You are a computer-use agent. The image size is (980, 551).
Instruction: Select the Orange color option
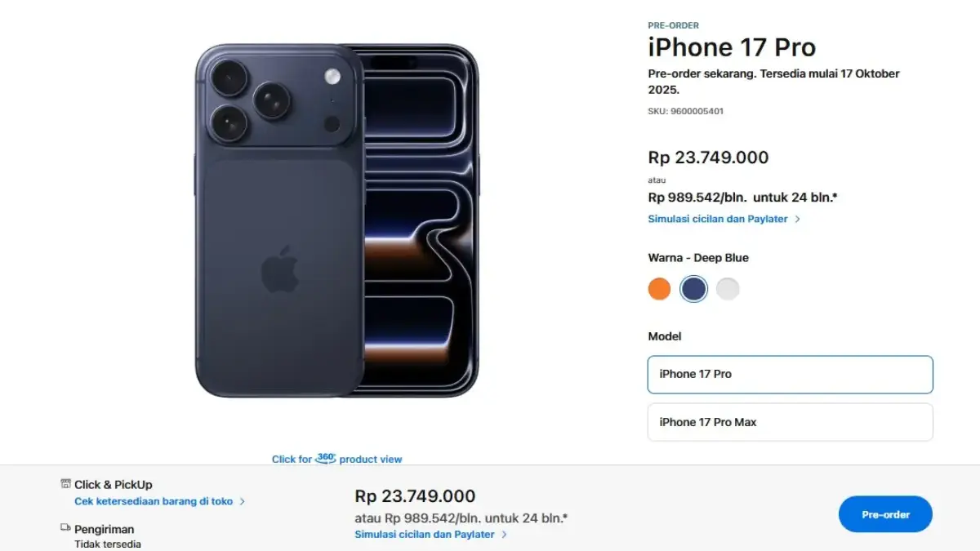(x=659, y=289)
